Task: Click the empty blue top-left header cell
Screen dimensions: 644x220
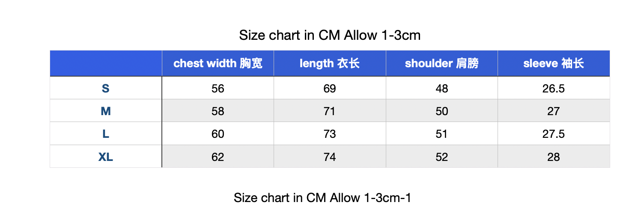Action: pyautogui.click(x=106, y=63)
